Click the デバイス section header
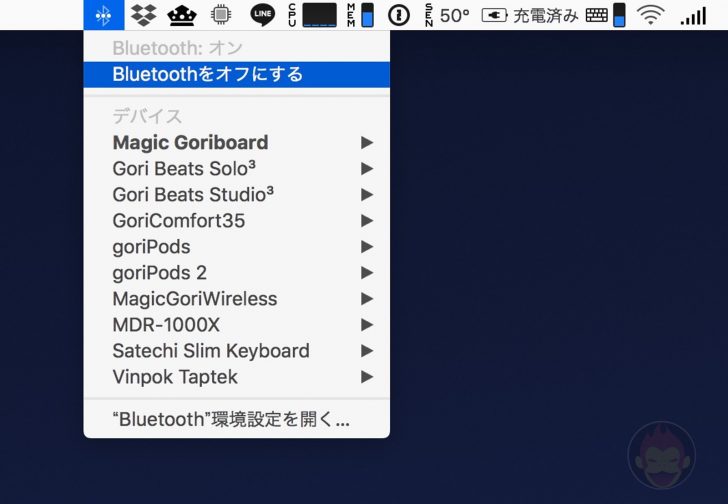 tap(147, 116)
